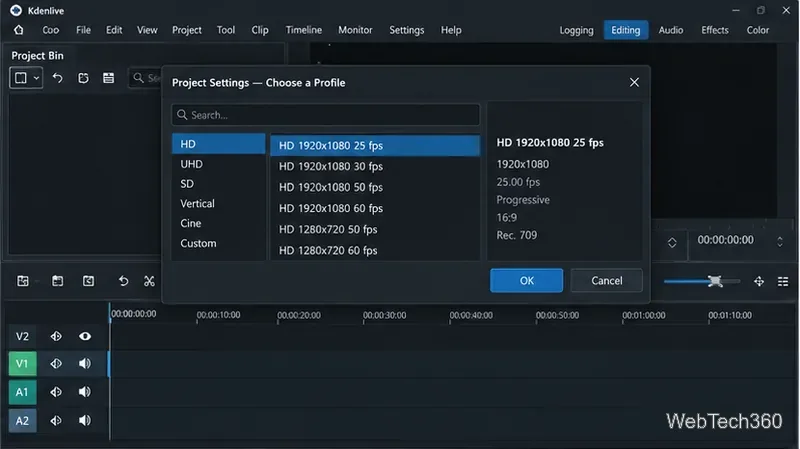This screenshot has height=449, width=800.
Task: Click the timeline track-layout icon at far left
Action: [x=23, y=281]
